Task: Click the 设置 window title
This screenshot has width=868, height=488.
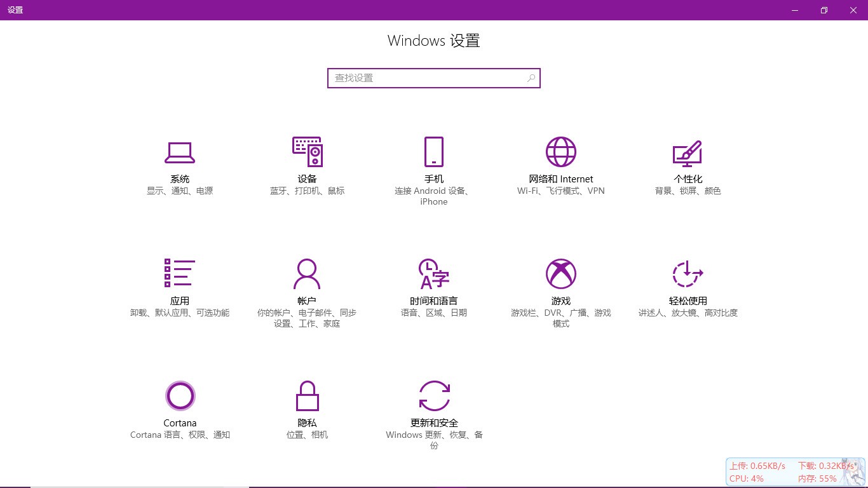Action: pos(15,10)
